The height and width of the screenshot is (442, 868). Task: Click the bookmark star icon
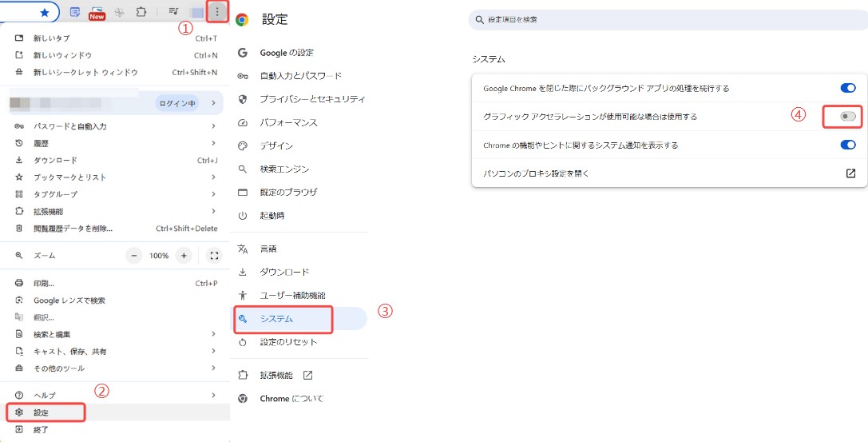pos(45,12)
